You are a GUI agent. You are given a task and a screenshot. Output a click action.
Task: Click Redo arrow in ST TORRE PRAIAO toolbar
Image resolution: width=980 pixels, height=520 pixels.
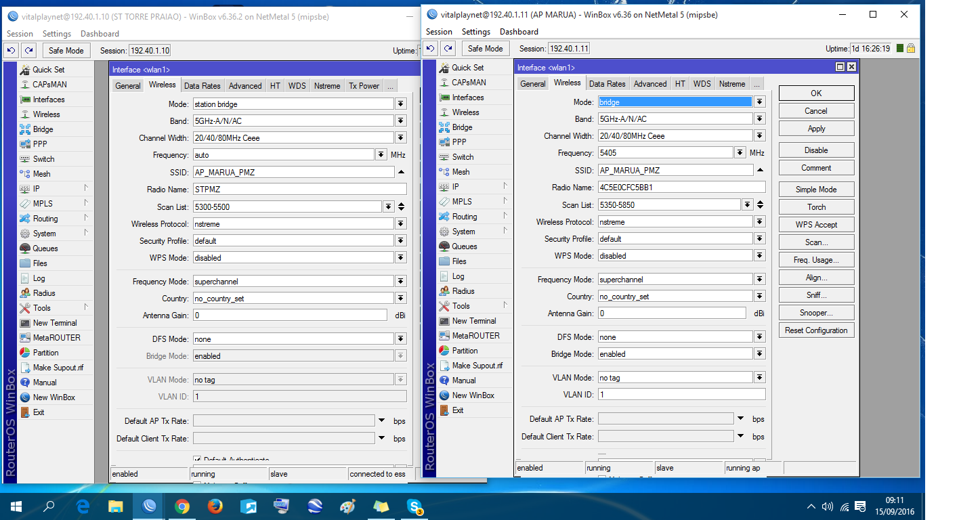(28, 51)
